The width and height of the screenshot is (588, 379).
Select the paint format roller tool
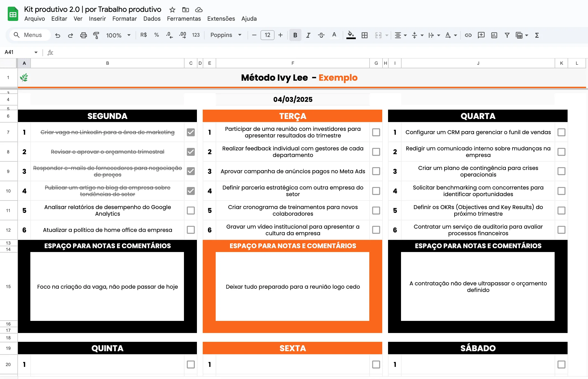tap(96, 35)
